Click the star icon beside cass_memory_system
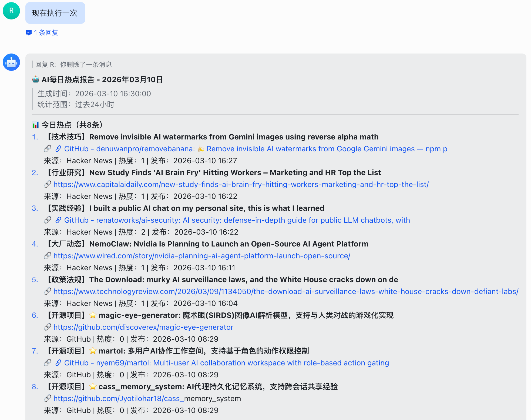This screenshot has height=420, width=531. (93, 386)
